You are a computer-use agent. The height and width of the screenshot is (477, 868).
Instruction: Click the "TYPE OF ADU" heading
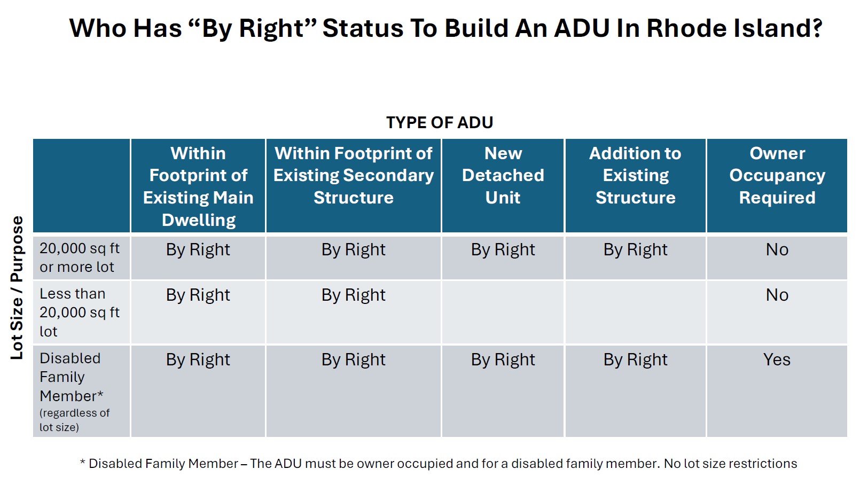[x=439, y=123]
